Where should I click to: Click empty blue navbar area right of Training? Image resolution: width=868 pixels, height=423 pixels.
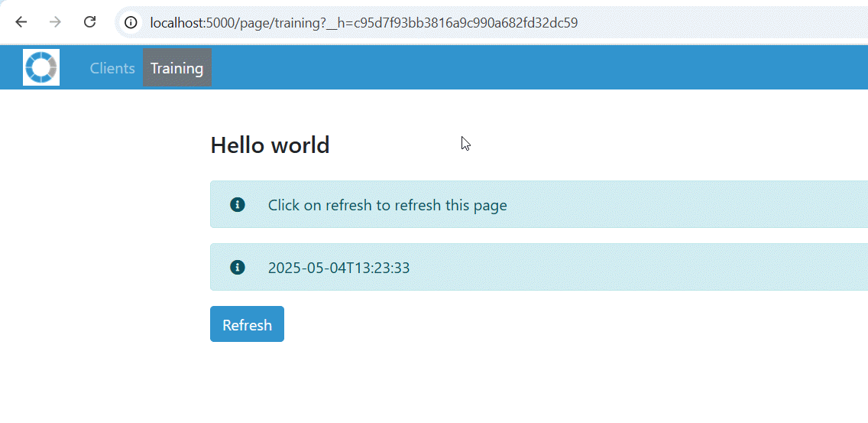click(535, 68)
